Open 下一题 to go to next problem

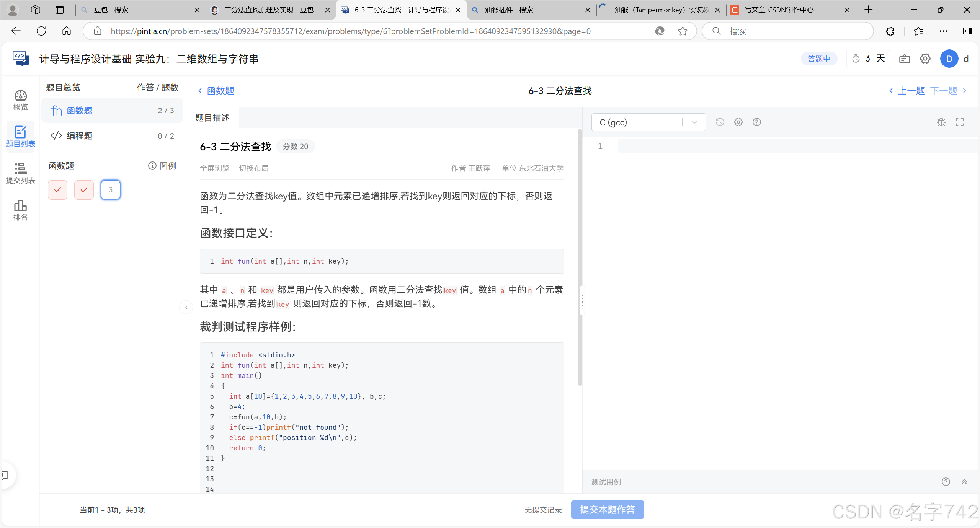(943, 91)
